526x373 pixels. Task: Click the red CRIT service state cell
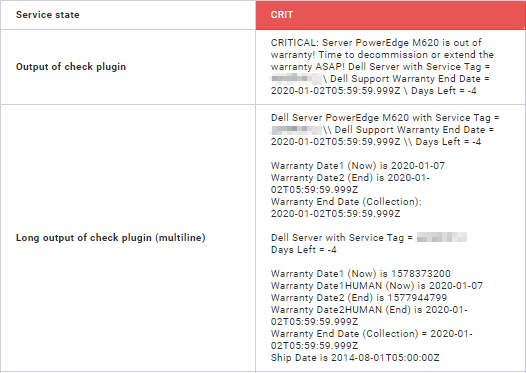click(x=390, y=15)
